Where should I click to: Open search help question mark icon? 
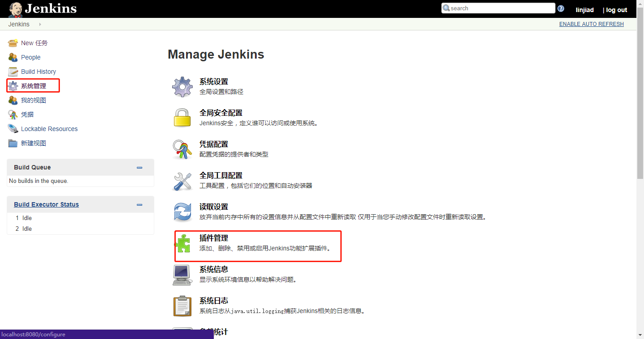tap(561, 8)
